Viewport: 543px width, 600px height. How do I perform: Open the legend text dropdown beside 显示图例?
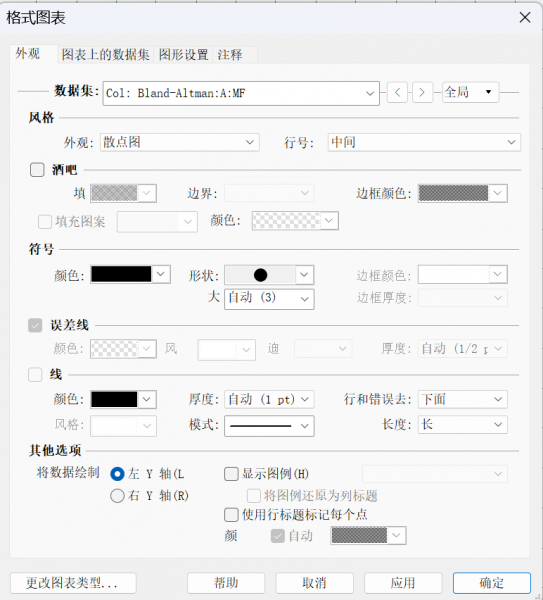pos(435,474)
